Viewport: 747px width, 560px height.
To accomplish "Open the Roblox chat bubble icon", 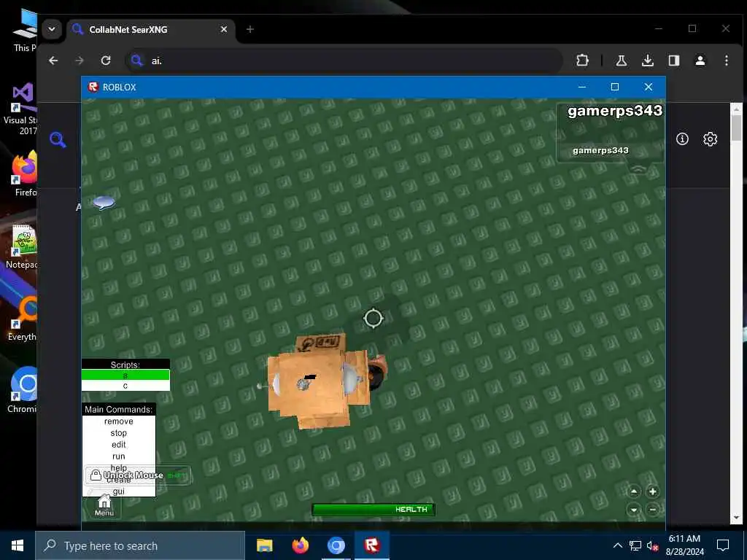I will tap(104, 203).
